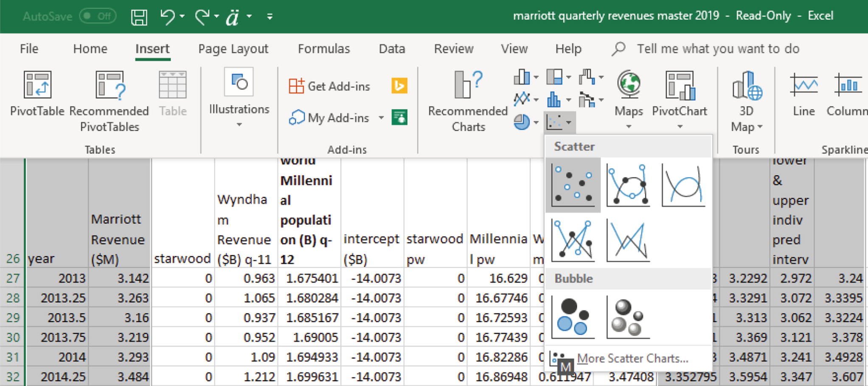Choose Scatter with Straight Lines and Markers
Viewport: 868px width, 386px height.
point(573,240)
